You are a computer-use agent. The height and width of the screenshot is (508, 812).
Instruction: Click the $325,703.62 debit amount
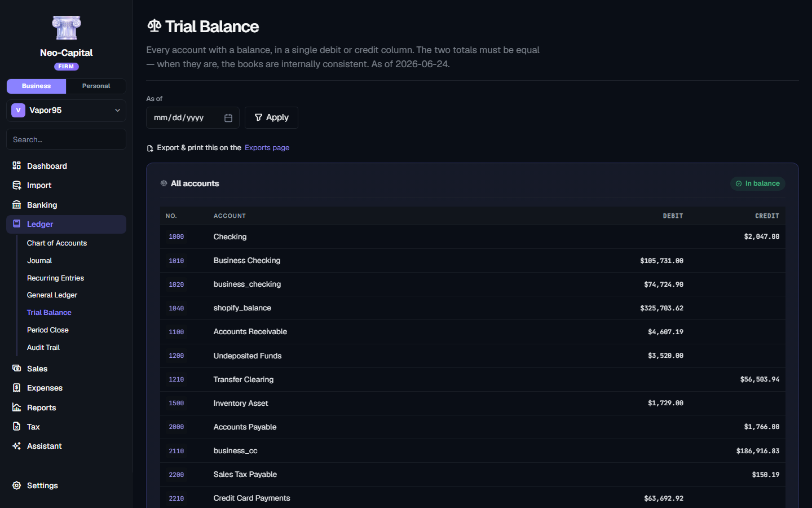[661, 308]
